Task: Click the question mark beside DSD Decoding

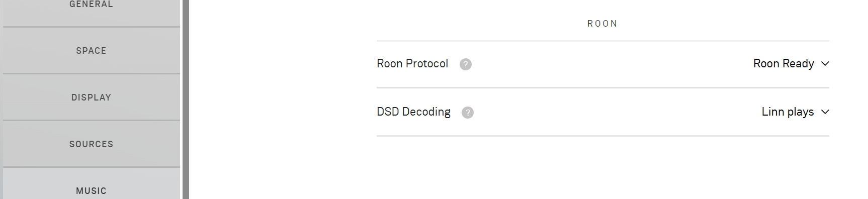Action: (468, 113)
